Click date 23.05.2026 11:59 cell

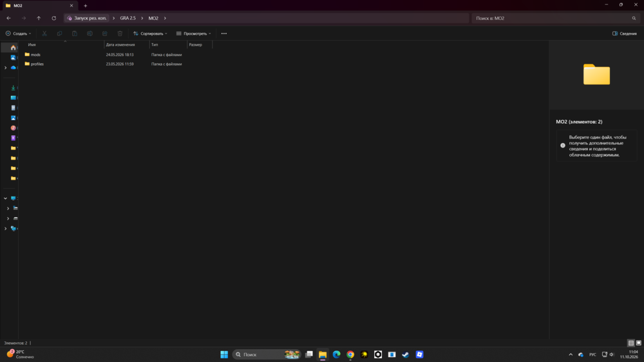(x=120, y=64)
